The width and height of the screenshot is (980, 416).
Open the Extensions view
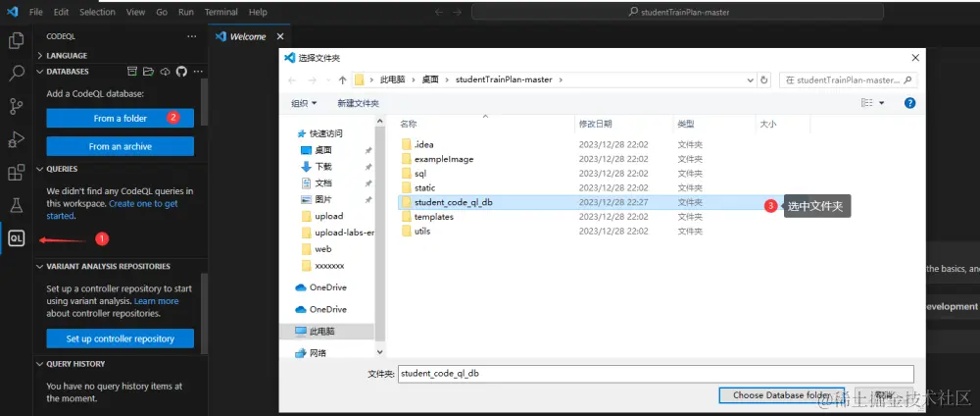[x=17, y=172]
